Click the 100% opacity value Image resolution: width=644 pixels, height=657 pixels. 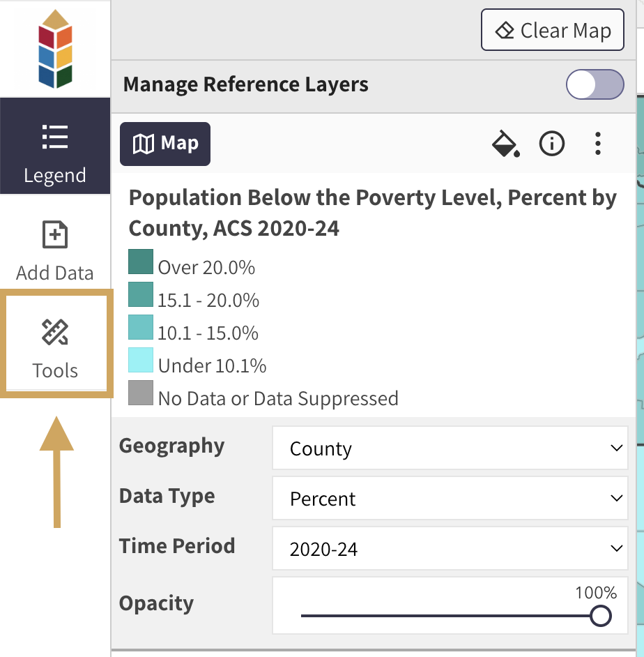pyautogui.click(x=595, y=593)
